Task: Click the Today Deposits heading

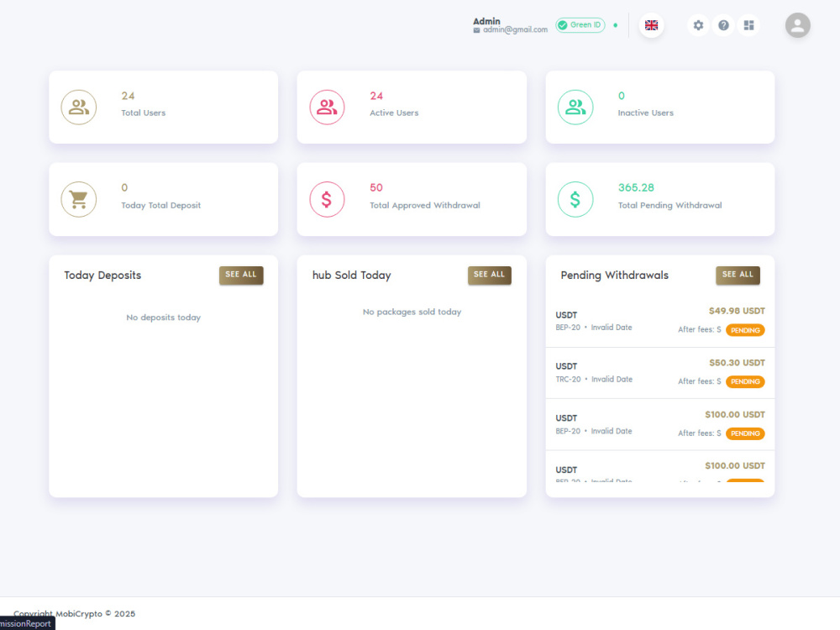Action: click(102, 276)
